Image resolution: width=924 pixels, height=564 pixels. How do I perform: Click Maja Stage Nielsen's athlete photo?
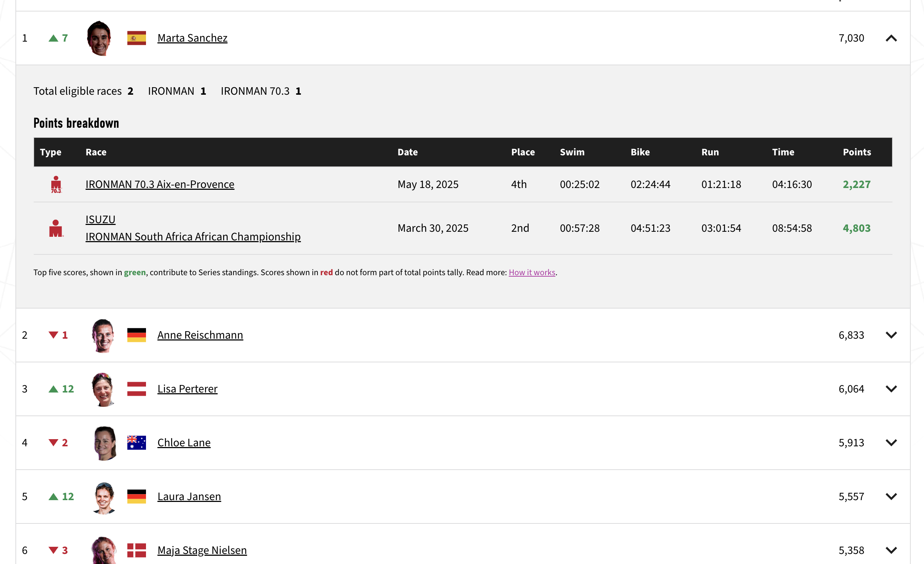point(104,550)
